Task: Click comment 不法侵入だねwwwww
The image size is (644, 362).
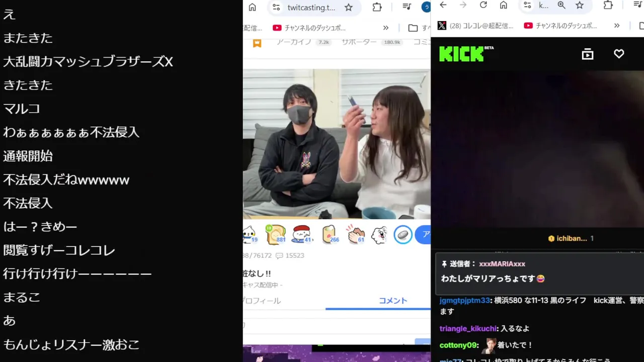Action: pyautogui.click(x=66, y=179)
